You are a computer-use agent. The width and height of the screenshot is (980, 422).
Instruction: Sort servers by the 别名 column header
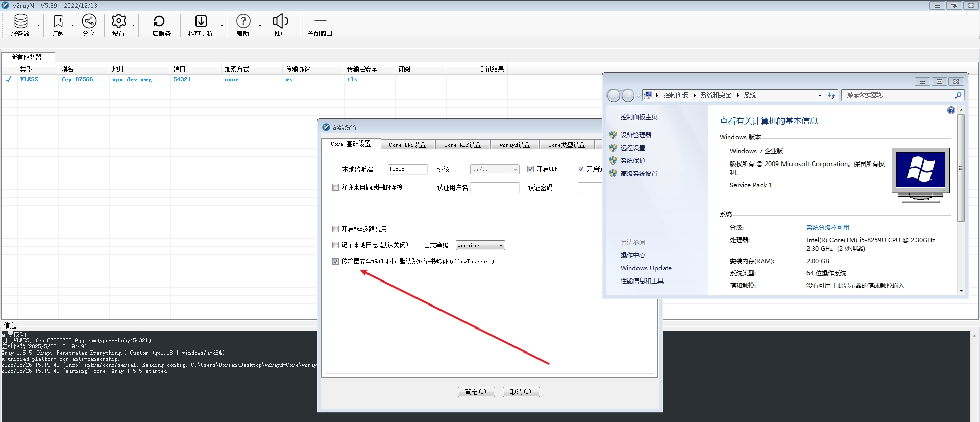coord(84,69)
